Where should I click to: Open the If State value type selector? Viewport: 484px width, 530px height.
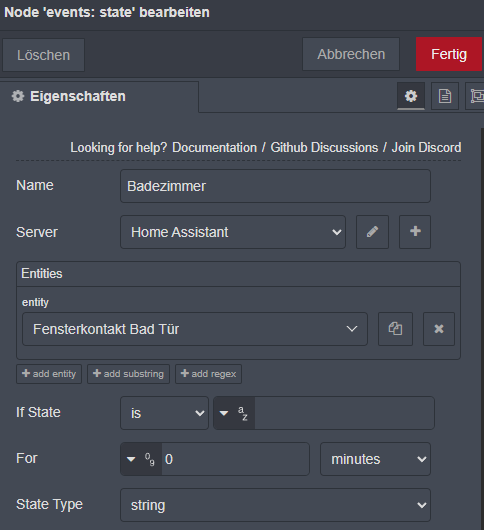coord(234,413)
